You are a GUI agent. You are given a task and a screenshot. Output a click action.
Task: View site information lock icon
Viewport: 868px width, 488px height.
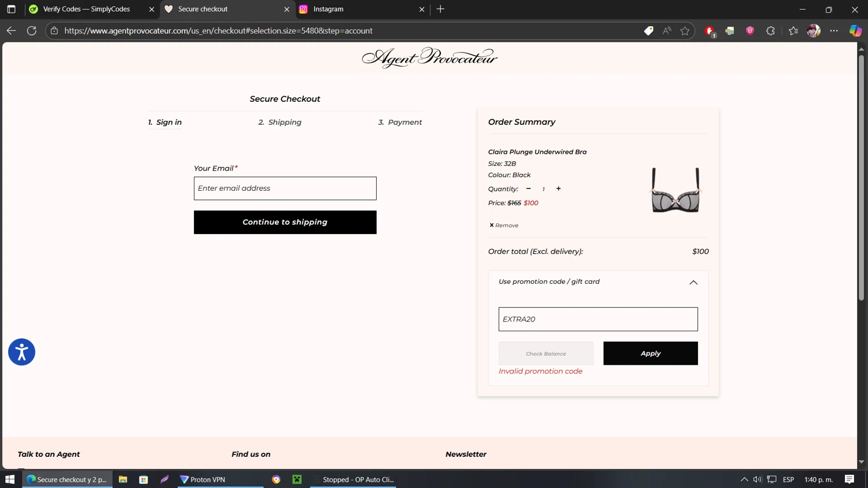[54, 31]
